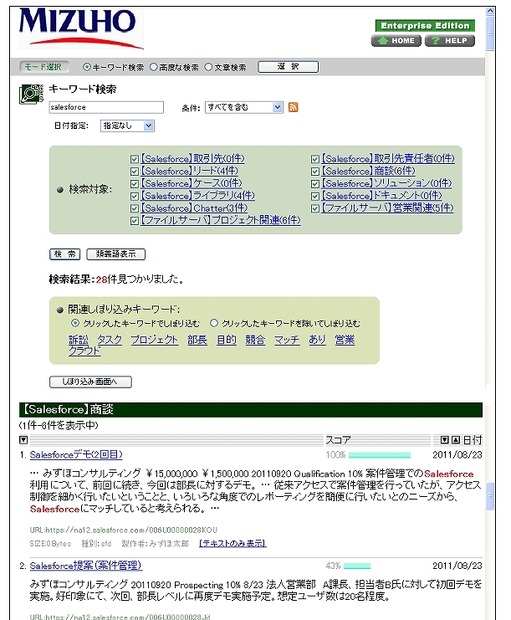Toggle checkbox for [Salesforce]ソリューション(0件)

[315, 184]
